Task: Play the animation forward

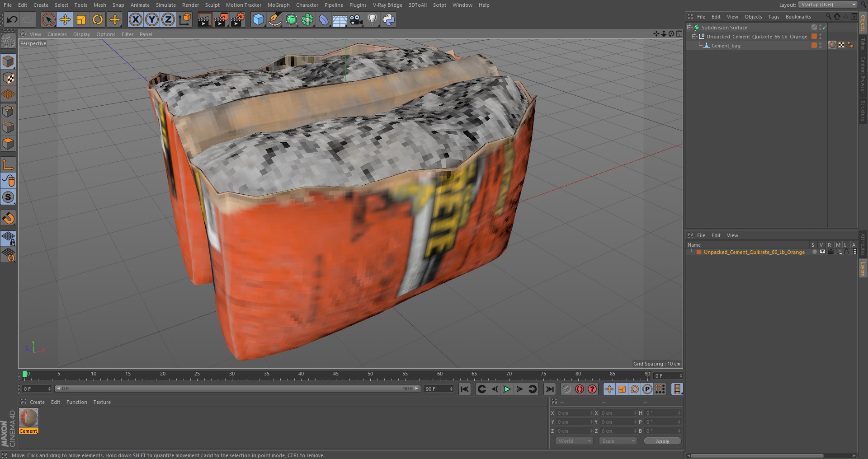Action: coord(507,389)
